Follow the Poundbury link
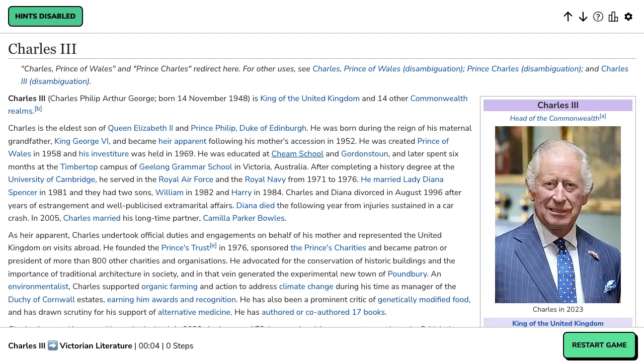Viewport: 644px width, 362px height. (407, 274)
